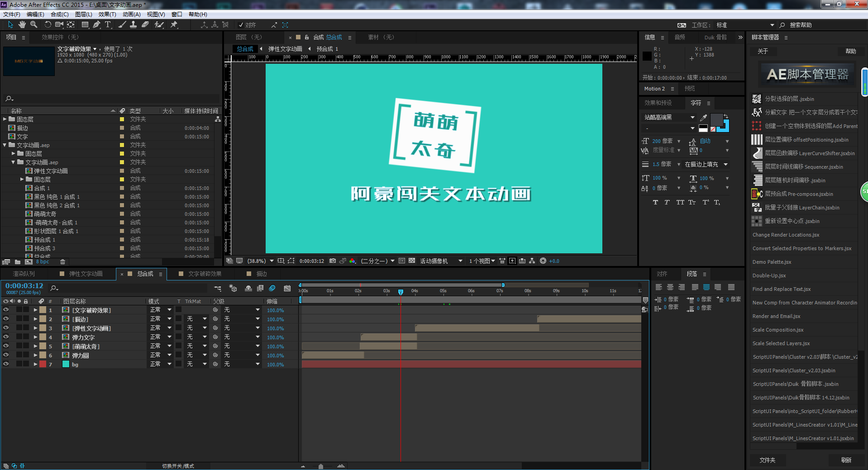Expand the 固态层 folder in project panel
868x470 pixels.
(5, 119)
